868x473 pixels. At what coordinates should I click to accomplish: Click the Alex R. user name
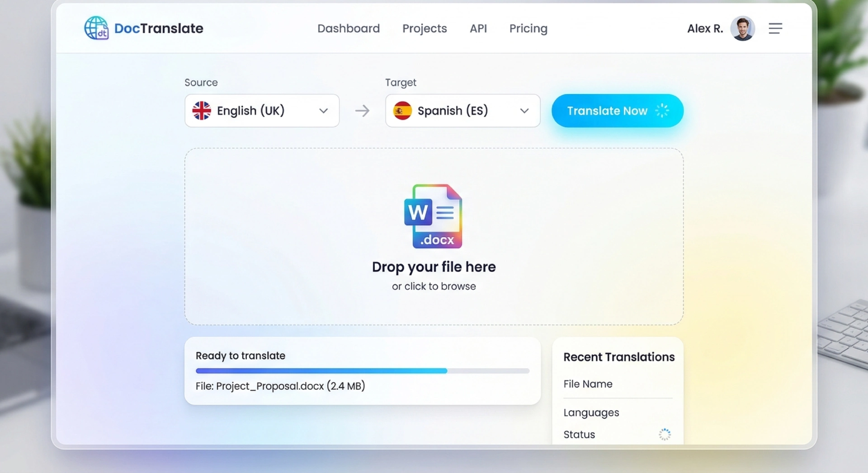point(705,28)
